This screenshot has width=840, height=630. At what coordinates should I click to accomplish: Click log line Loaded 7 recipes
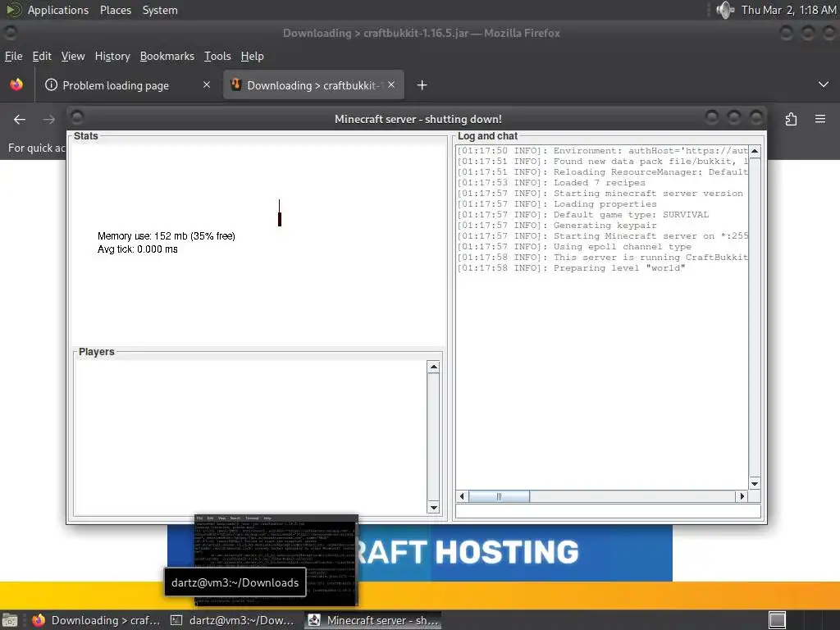(551, 183)
